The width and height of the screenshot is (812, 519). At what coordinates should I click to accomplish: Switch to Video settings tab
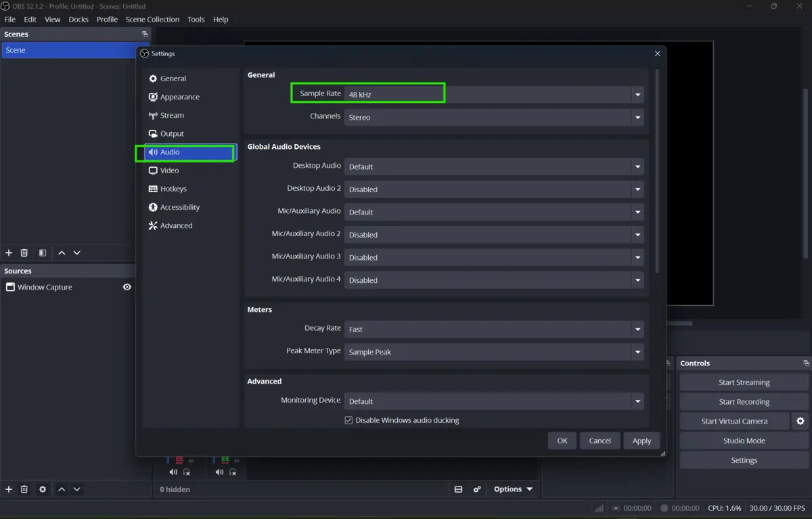[x=191, y=171]
